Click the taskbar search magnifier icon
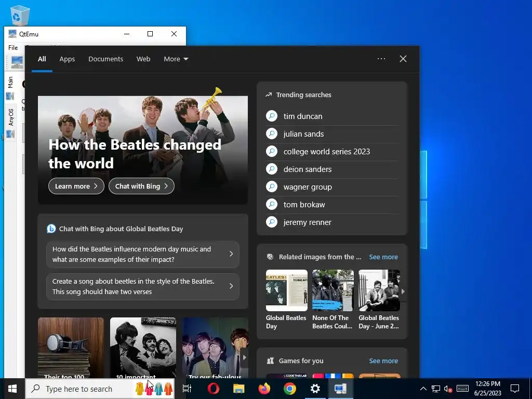This screenshot has height=399, width=532. 36,389
